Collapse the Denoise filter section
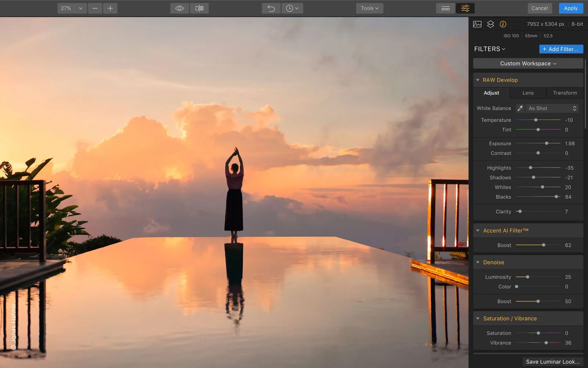The width and height of the screenshot is (588, 368). tap(478, 262)
